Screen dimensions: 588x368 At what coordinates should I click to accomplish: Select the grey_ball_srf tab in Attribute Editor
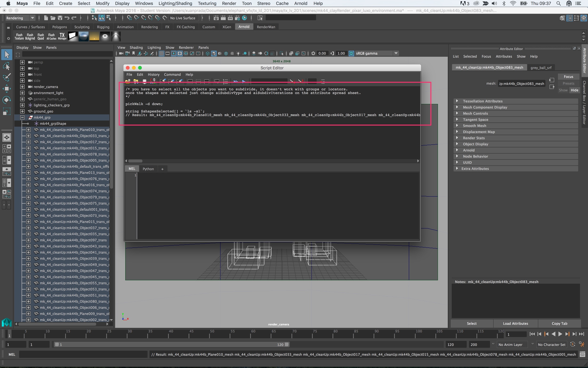click(x=541, y=68)
